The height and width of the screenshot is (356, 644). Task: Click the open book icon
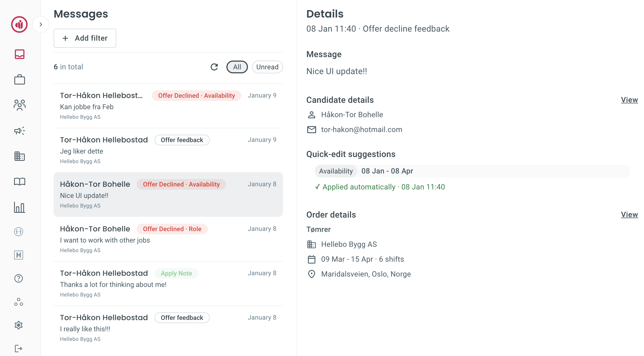pyautogui.click(x=19, y=182)
